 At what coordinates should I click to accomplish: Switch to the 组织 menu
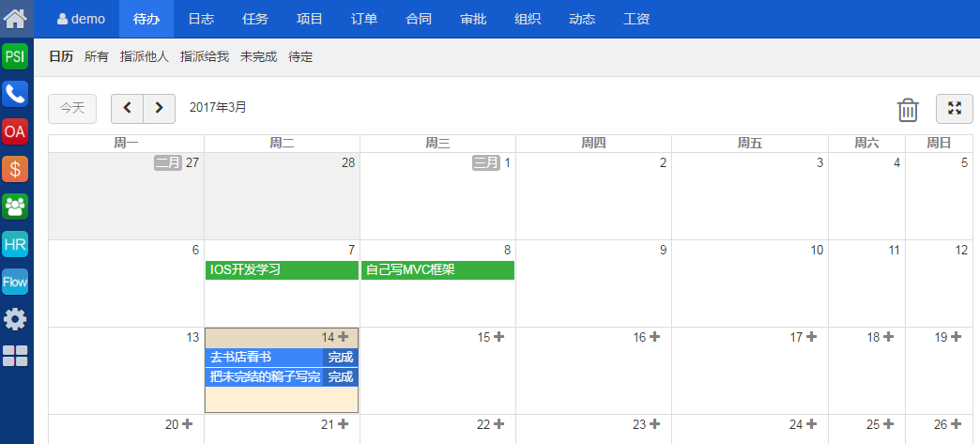[528, 19]
